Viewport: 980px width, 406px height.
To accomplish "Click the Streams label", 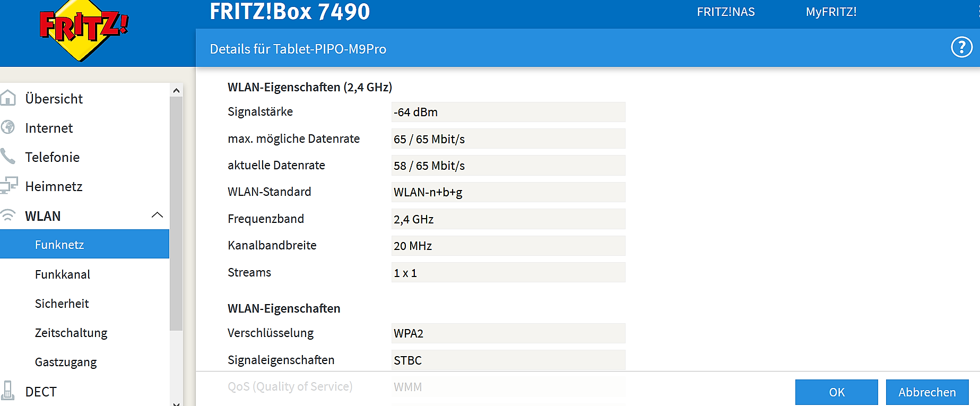I will click(x=249, y=272).
